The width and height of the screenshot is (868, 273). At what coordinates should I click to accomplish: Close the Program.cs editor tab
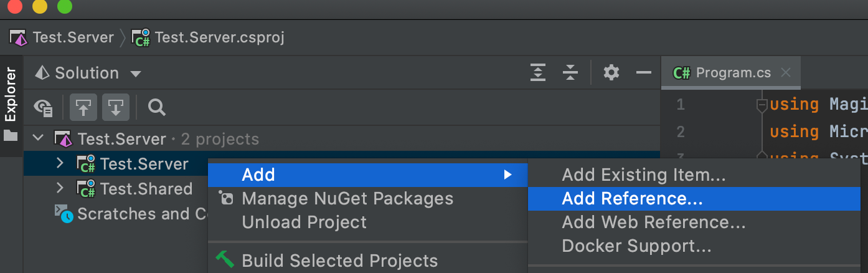786,73
